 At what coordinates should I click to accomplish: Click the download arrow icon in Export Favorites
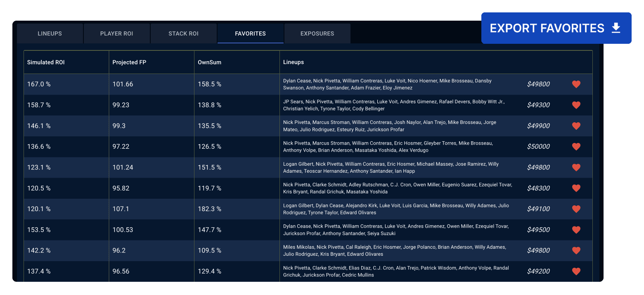click(x=616, y=28)
